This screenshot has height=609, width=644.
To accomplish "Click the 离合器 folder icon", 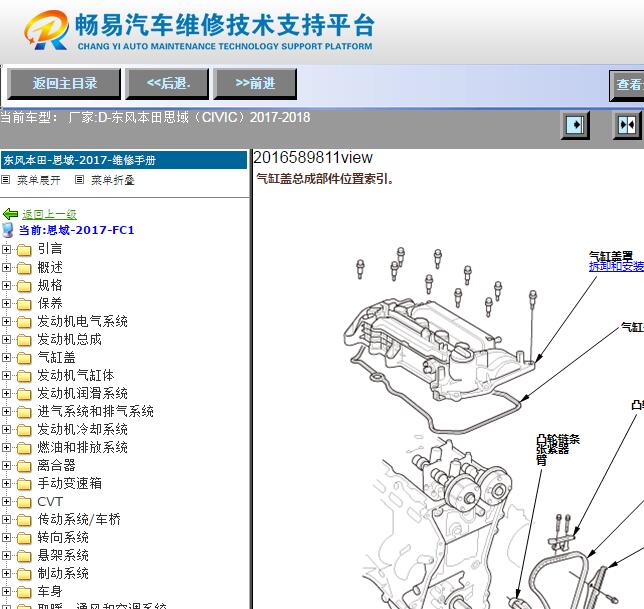I will (24, 467).
